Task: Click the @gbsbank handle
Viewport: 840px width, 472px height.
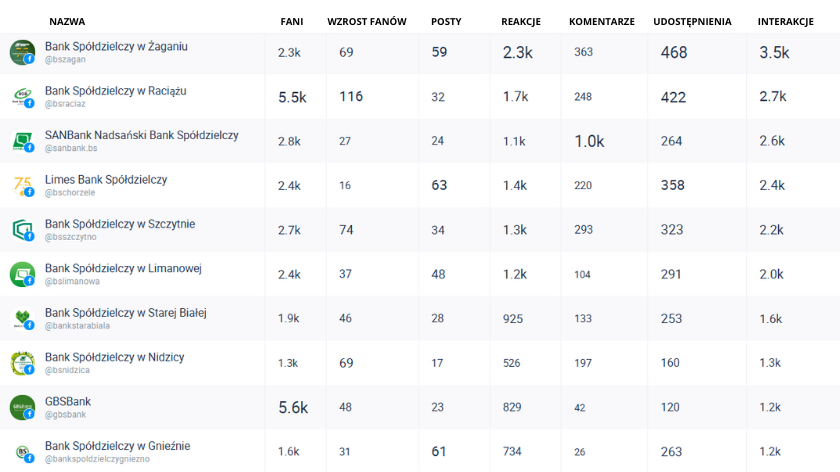Action: (x=65, y=414)
